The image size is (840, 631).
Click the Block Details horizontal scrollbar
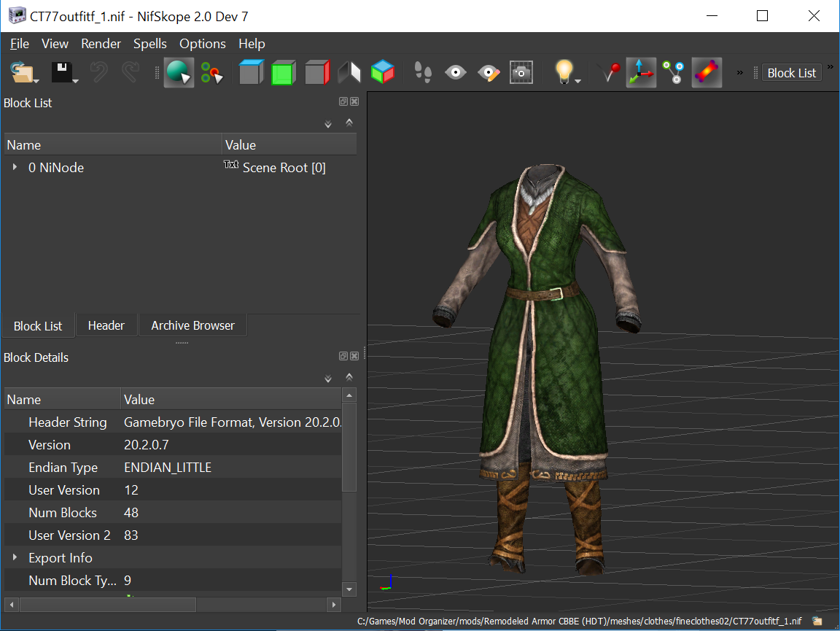tap(108, 605)
